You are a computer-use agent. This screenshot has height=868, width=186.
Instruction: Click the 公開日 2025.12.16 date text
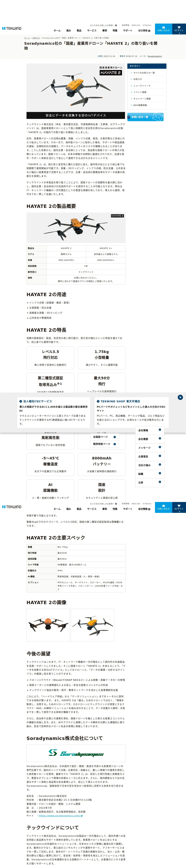[x=106, y=56]
